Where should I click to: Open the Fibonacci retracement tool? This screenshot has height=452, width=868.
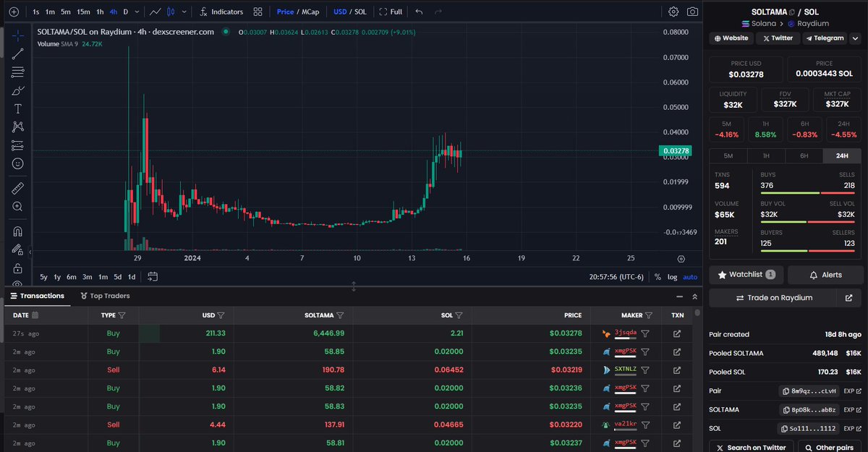[18, 72]
